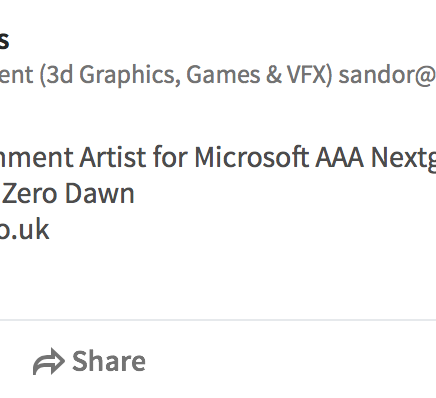Select the Share button label
Screen dimensions: 436x398
(109, 361)
